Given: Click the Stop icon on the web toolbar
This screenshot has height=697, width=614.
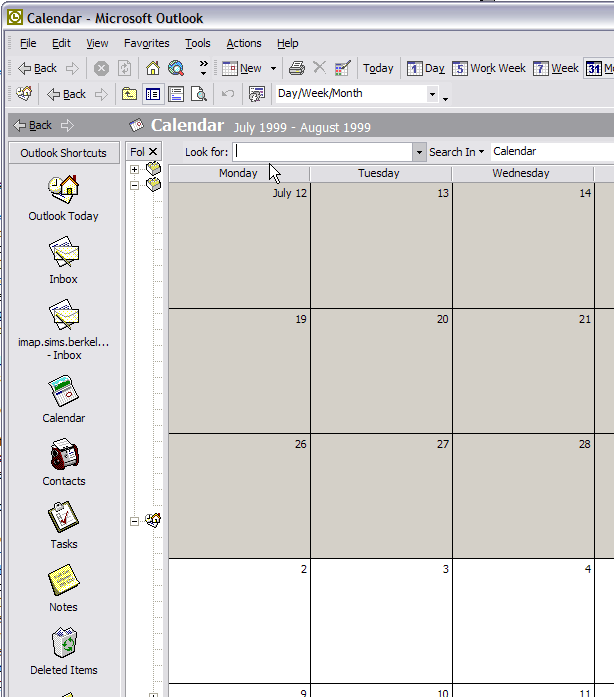Looking at the screenshot, I should (x=101, y=68).
